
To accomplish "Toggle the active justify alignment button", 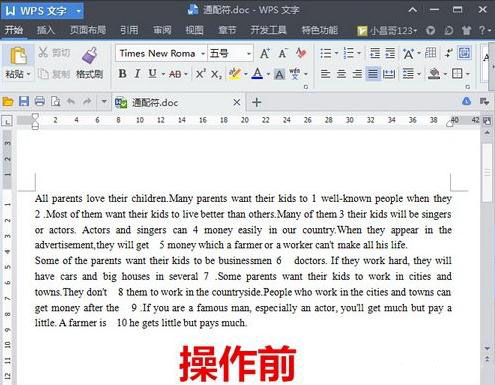I will (x=373, y=74).
